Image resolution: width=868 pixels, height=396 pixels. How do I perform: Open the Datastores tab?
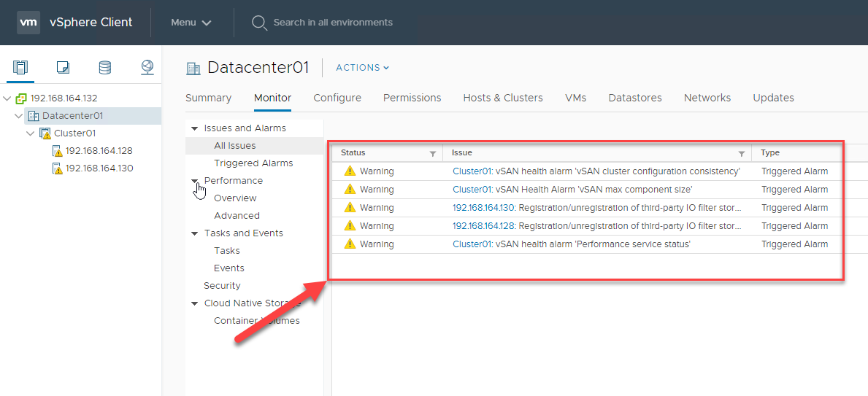pos(635,98)
